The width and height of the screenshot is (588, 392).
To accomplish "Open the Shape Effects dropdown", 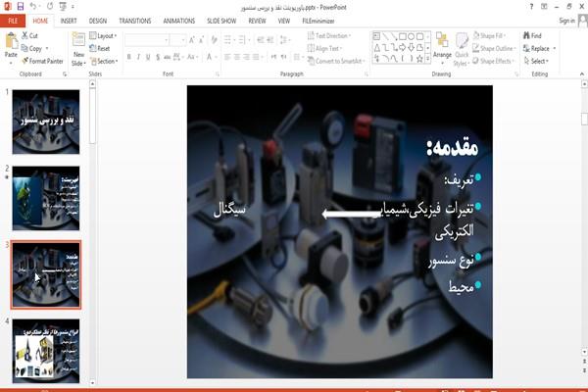I will 494,61.
